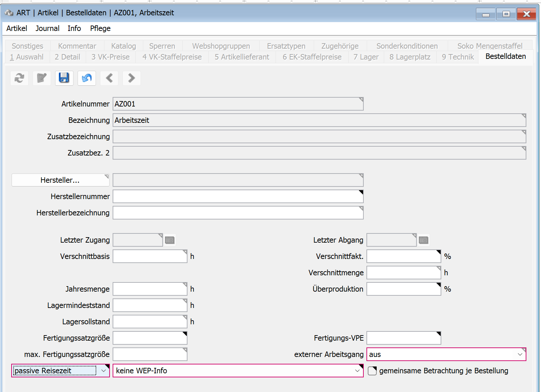Switch to 3 VK-Preise tab
This screenshot has height=392, width=541.
coord(111,57)
